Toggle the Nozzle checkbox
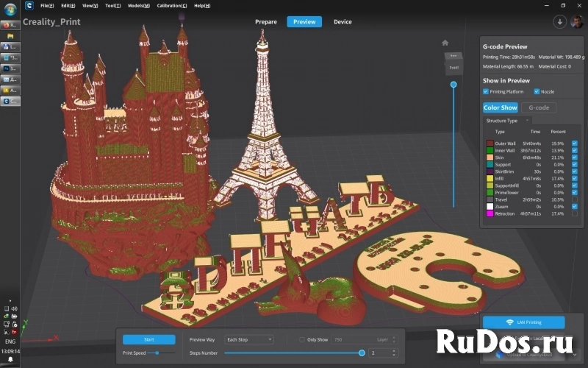The image size is (588, 368). coord(537,91)
